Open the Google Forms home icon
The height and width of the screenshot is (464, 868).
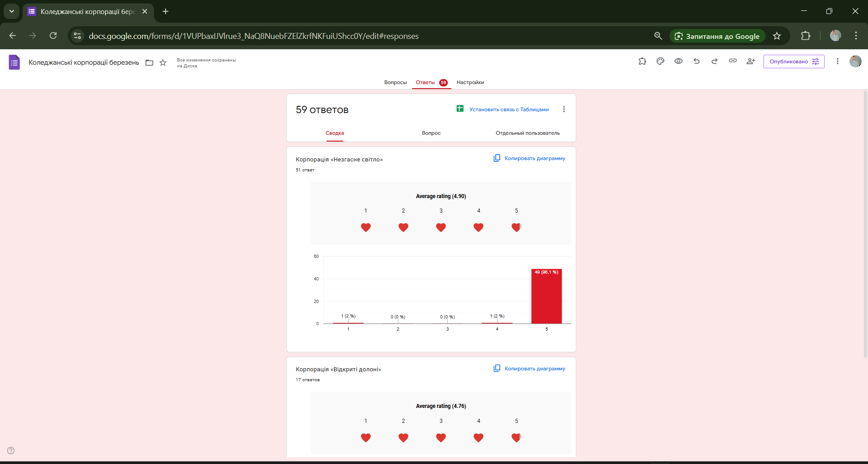point(14,62)
